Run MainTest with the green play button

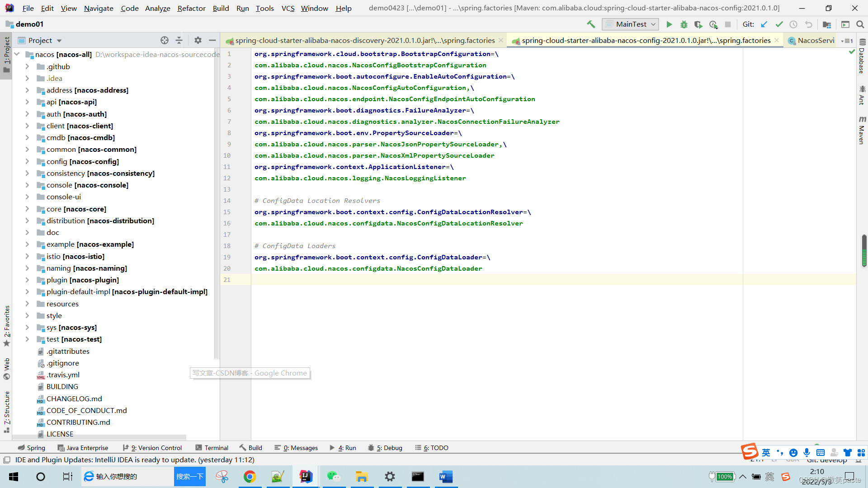tap(669, 24)
